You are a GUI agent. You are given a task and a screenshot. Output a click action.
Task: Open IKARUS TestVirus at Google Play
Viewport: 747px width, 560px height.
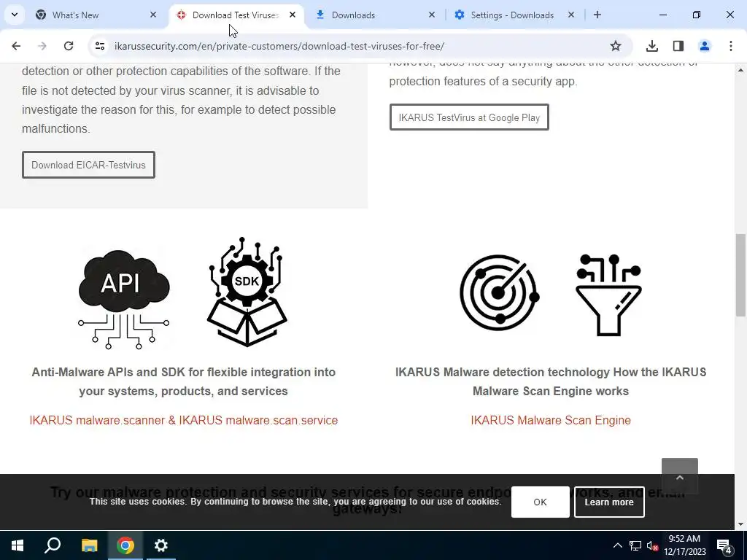tap(469, 117)
